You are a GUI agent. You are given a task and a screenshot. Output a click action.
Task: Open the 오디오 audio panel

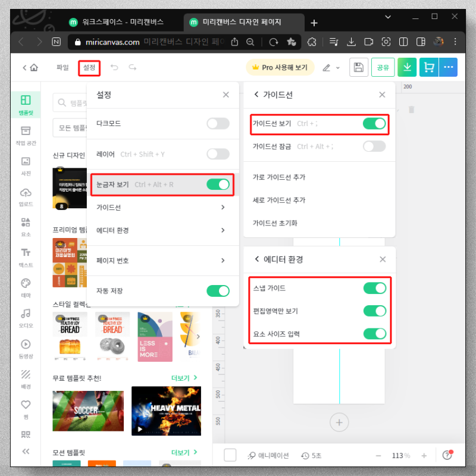pos(26,318)
